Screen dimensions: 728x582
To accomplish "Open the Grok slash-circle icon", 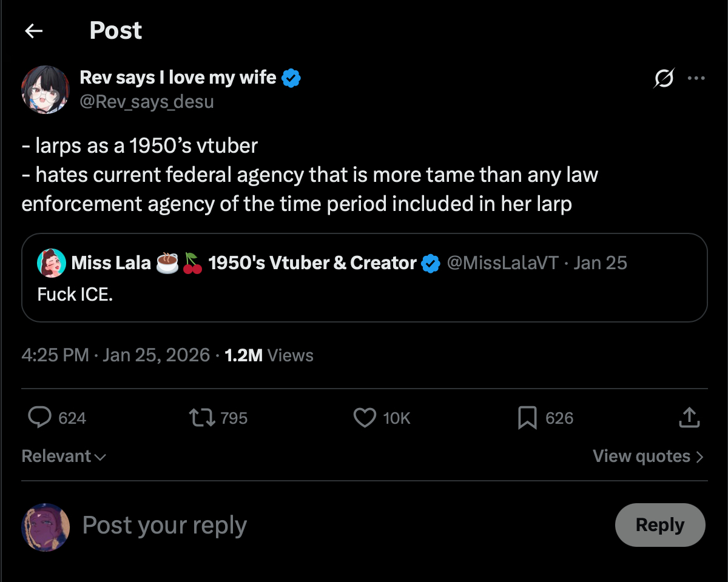I will point(664,78).
